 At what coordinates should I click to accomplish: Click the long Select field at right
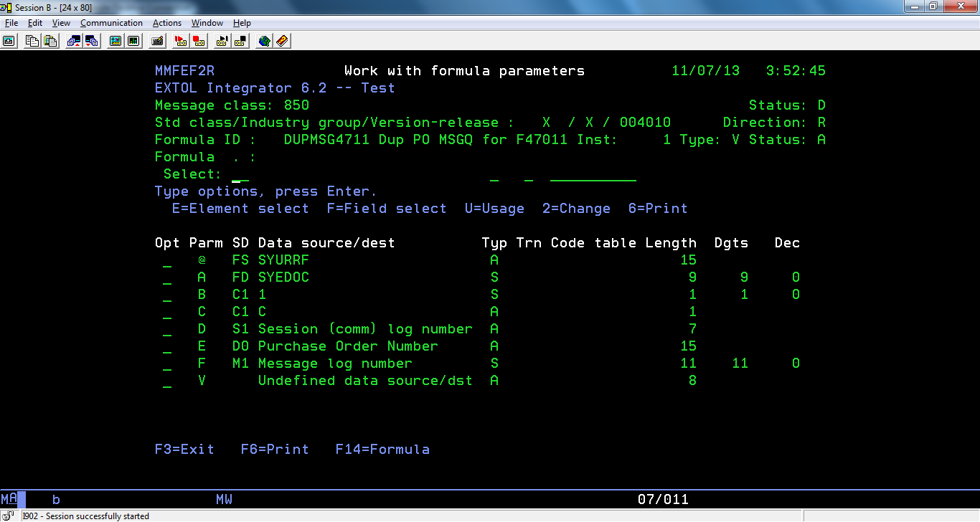click(x=593, y=174)
